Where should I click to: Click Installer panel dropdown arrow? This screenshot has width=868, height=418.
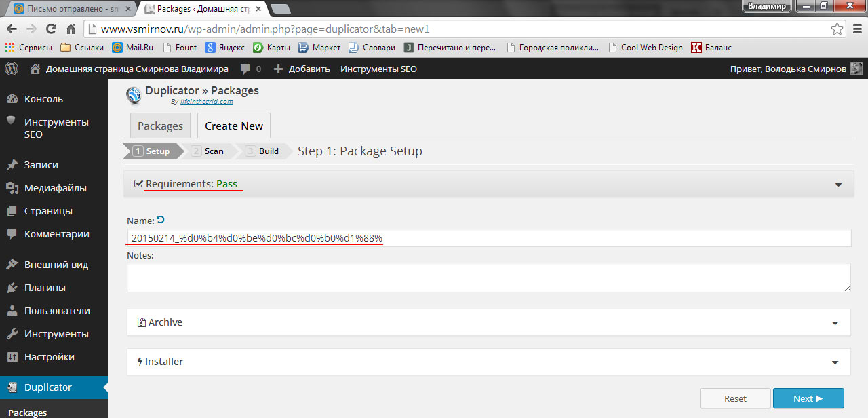[835, 362]
